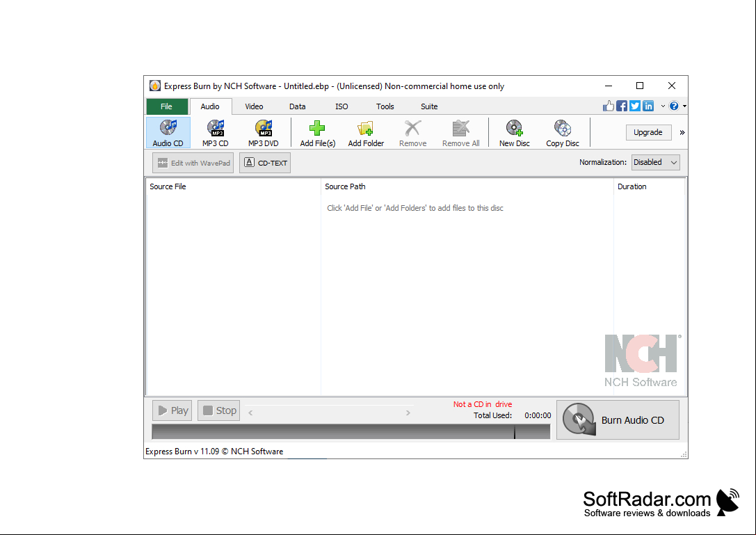Choose the MP3 DVD option
The width and height of the screenshot is (756, 535).
pyautogui.click(x=264, y=133)
